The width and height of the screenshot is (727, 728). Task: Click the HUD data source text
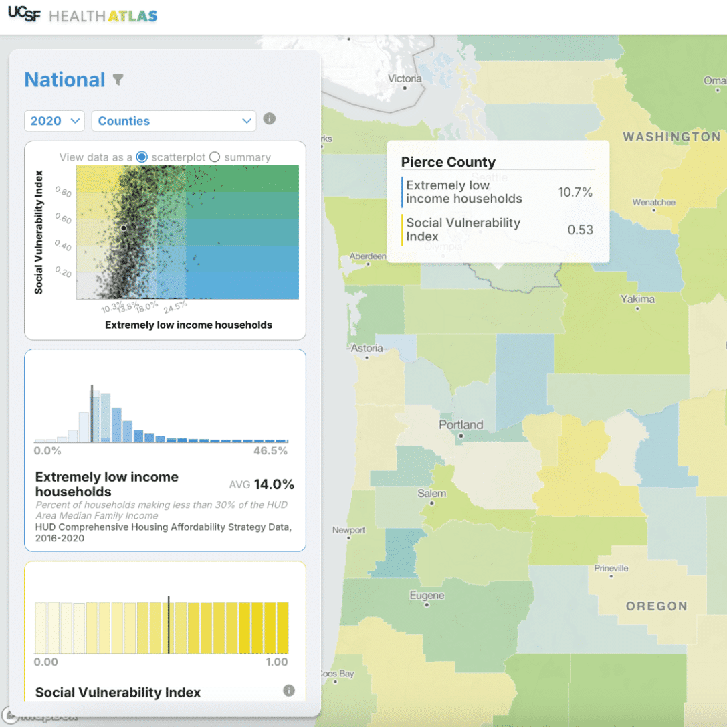[163, 533]
